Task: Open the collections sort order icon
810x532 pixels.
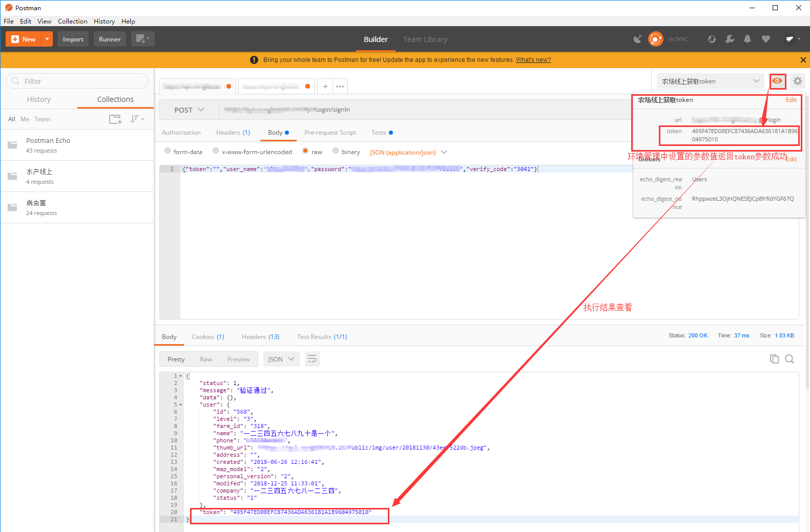Action: click(x=137, y=119)
